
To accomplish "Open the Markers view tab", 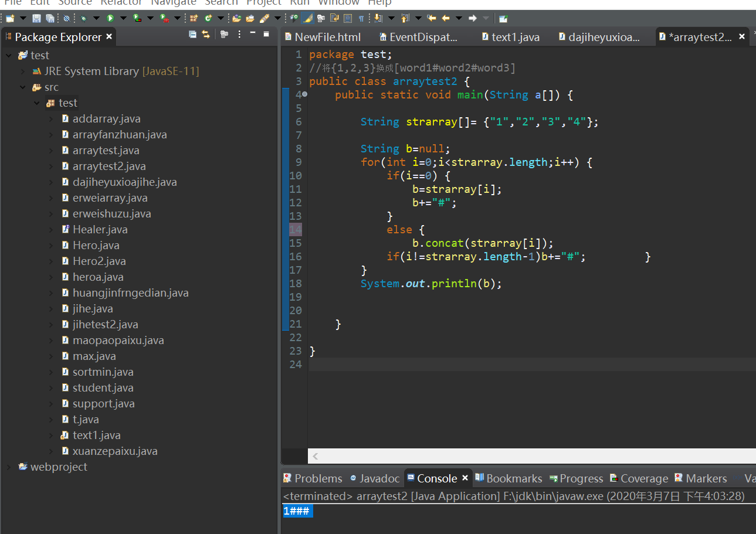I will (701, 478).
